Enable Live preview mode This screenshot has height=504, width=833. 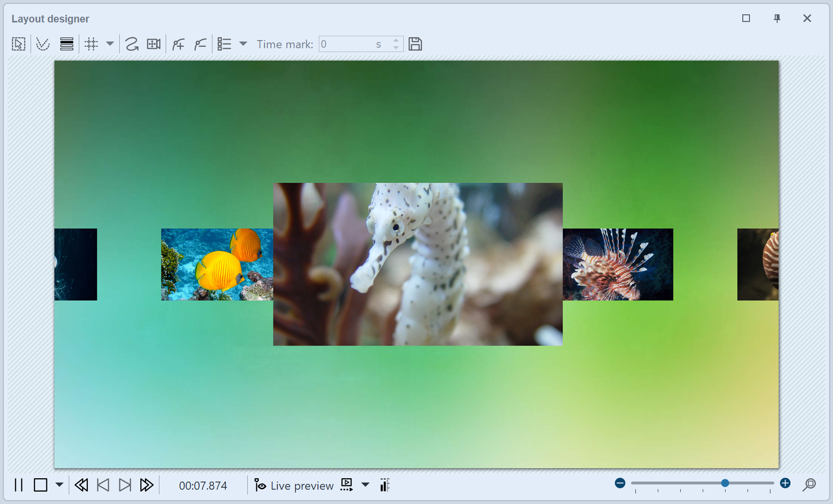coord(294,485)
